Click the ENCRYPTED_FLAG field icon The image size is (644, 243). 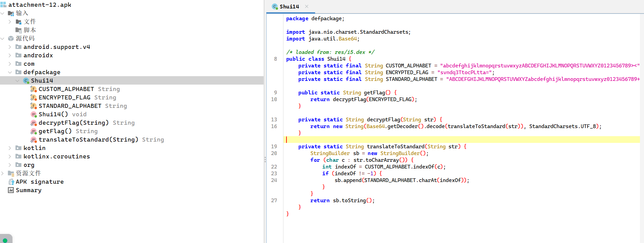point(34,97)
